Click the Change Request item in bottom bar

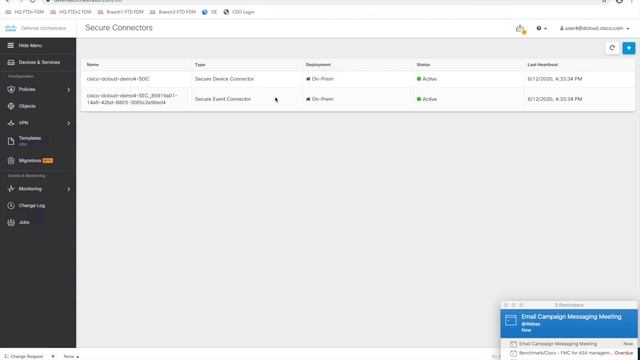[24, 356]
